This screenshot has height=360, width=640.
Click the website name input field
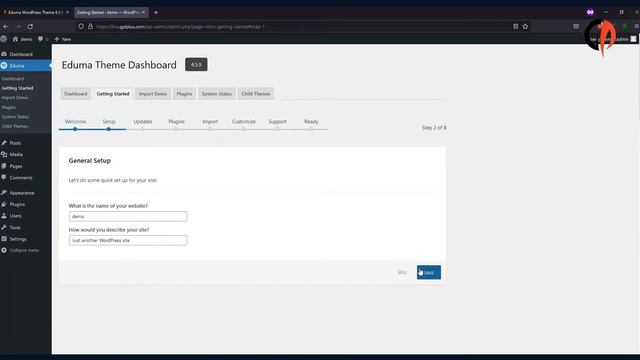point(128,216)
